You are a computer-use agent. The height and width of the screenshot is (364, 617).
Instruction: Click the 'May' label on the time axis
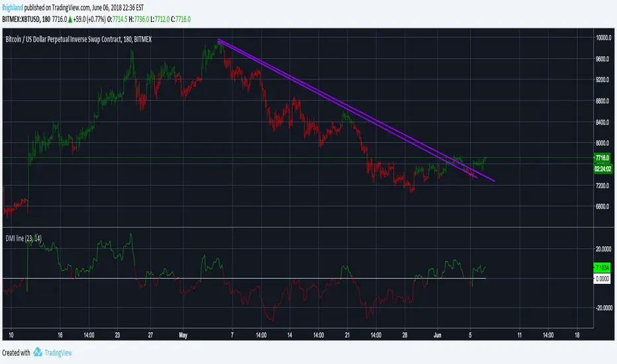pos(183,336)
